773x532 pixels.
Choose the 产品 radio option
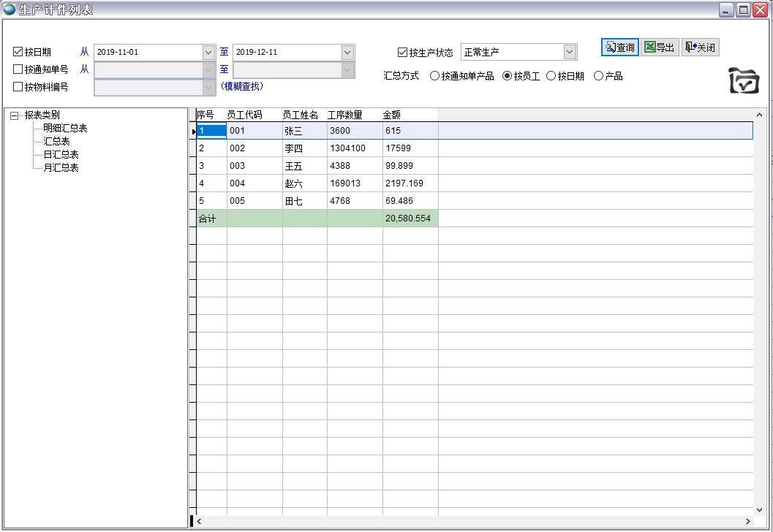(x=599, y=76)
